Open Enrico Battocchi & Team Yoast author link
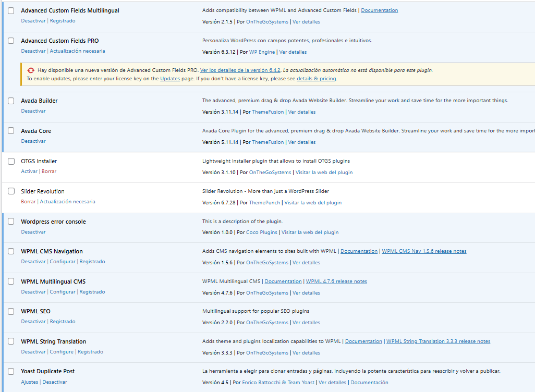The height and width of the screenshot is (392, 535). tap(278, 383)
